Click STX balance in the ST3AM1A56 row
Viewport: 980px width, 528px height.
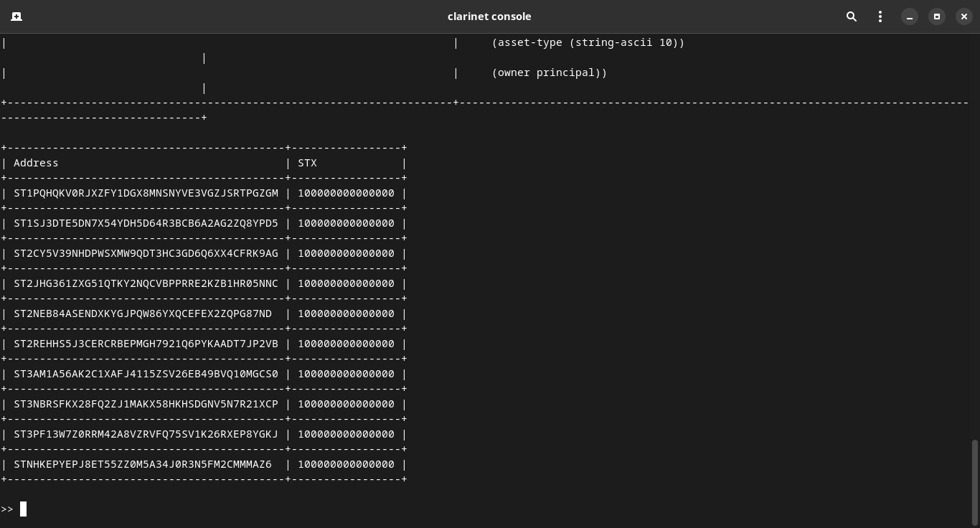coord(346,374)
